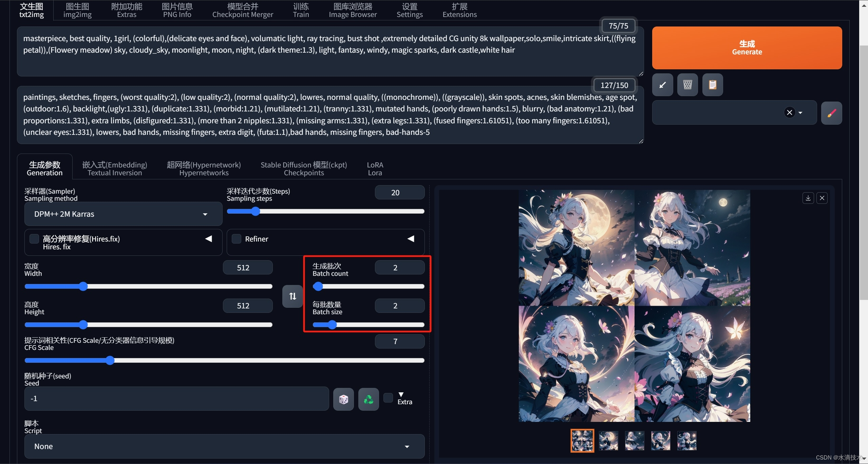Switch to the Textual Inversion sub-tab
This screenshot has height=464, width=868.
115,168
